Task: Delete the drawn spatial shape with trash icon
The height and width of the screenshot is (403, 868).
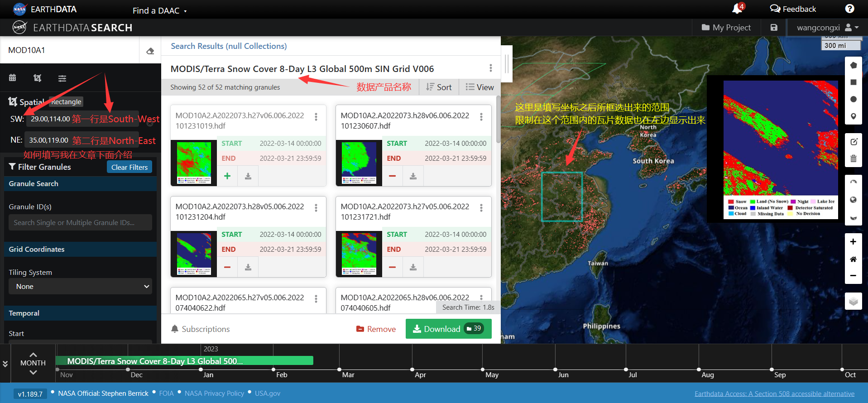Action: [854, 158]
